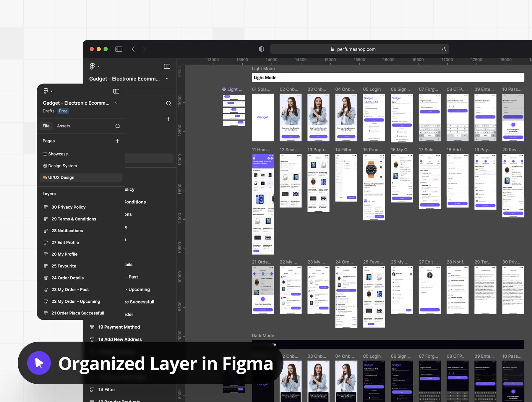Click the 14 Filter frame thumbnail on canvas

(x=346, y=178)
